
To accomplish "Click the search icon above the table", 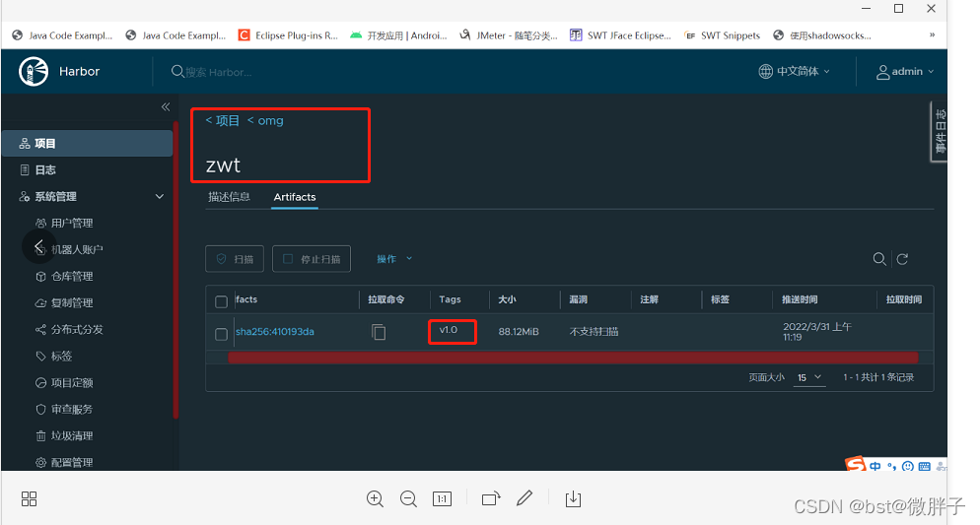I will pos(879,259).
